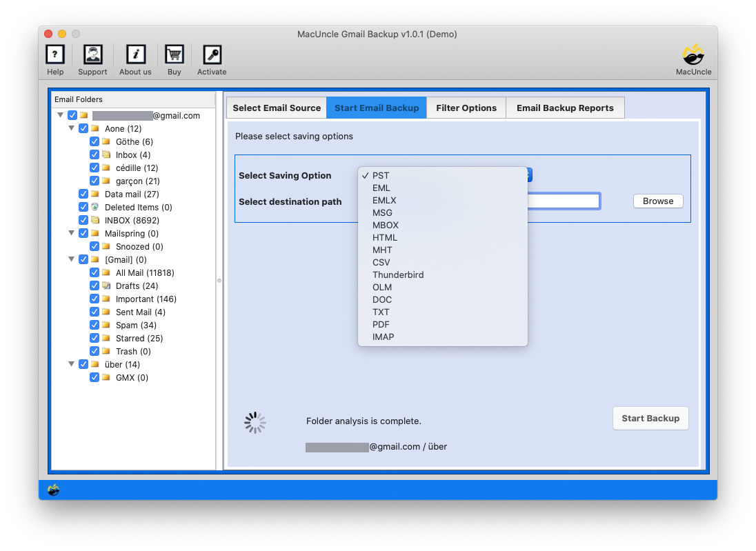Viewport: 756px width, 551px height.
Task: Enable the GMX (0) folder checkbox
Action: (x=94, y=377)
